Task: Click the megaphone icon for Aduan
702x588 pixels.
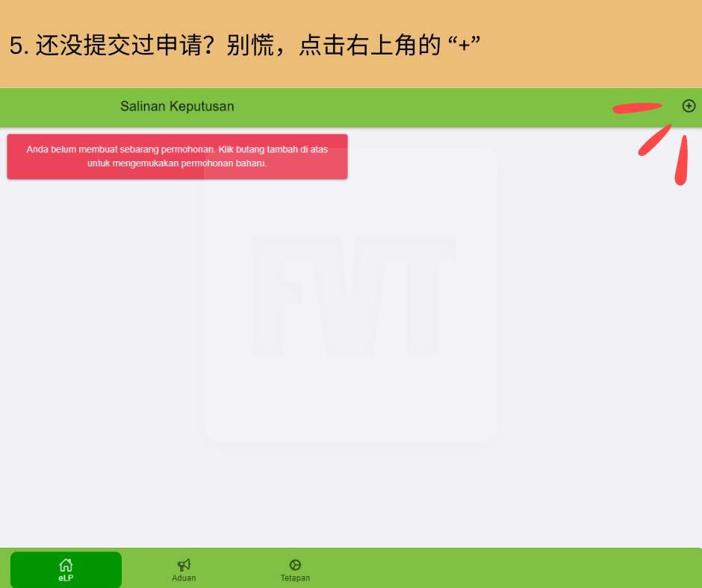Action: click(x=184, y=565)
